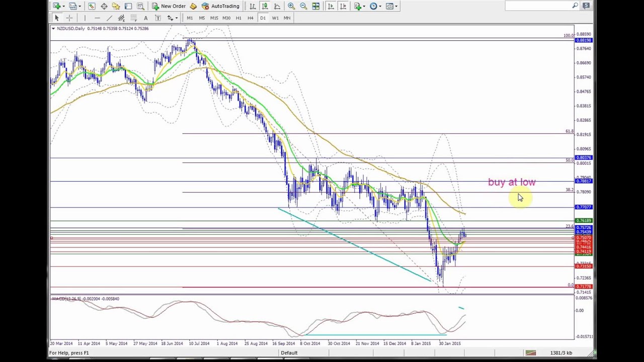Click the New Order button
644x362 pixels.
(169, 6)
